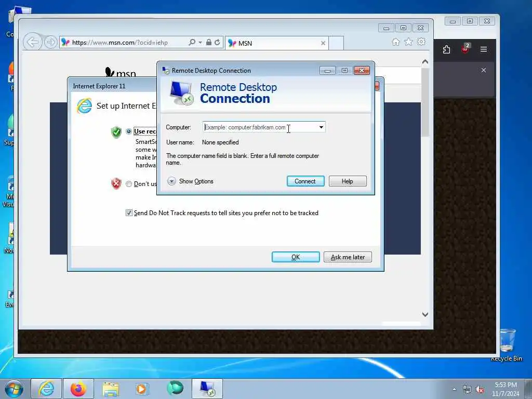Show hidden tray icons arrow
The height and width of the screenshot is (399, 532).
(x=454, y=390)
